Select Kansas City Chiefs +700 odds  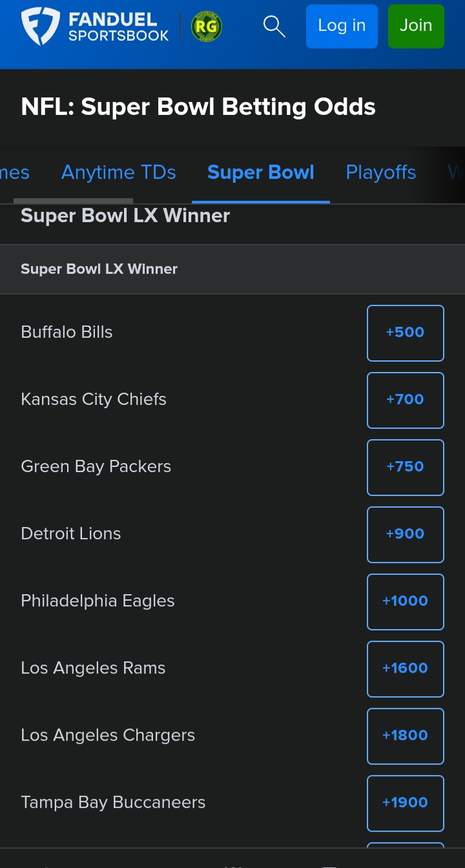[405, 400]
